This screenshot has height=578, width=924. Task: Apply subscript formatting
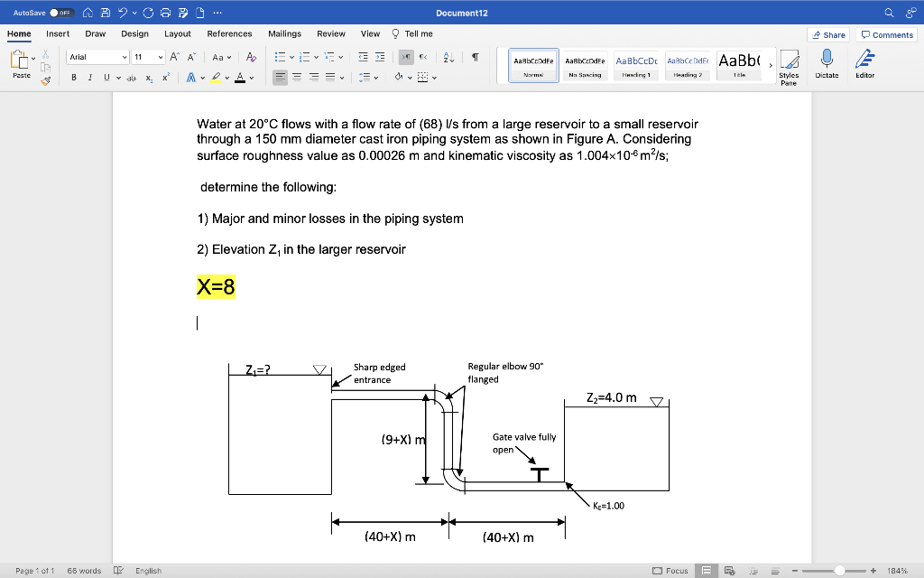[x=148, y=79]
